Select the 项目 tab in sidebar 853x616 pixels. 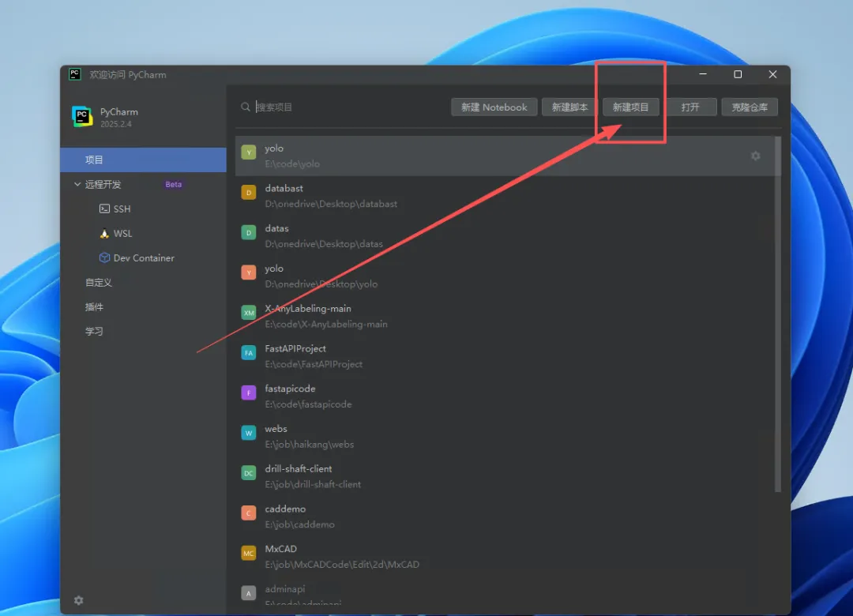pos(144,160)
